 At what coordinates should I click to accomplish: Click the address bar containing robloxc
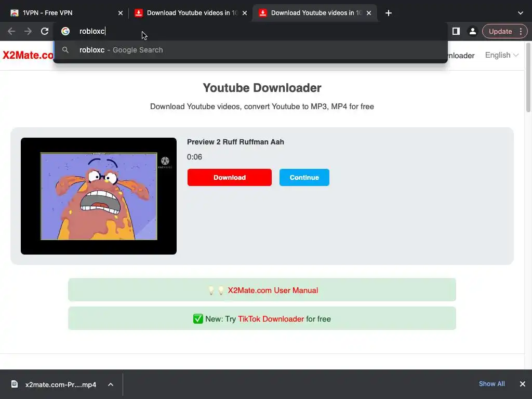(x=250, y=31)
